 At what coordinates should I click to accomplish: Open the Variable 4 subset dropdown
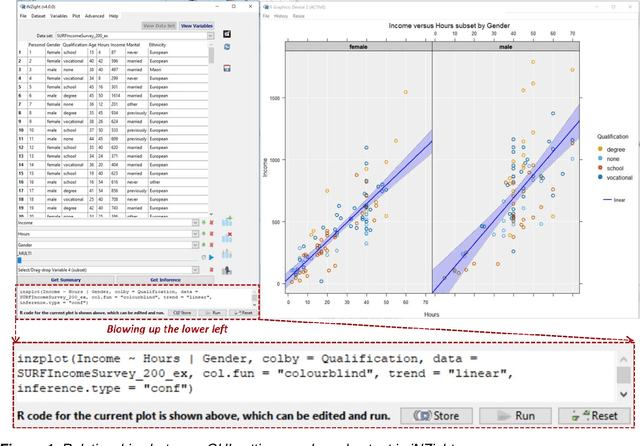click(x=195, y=269)
